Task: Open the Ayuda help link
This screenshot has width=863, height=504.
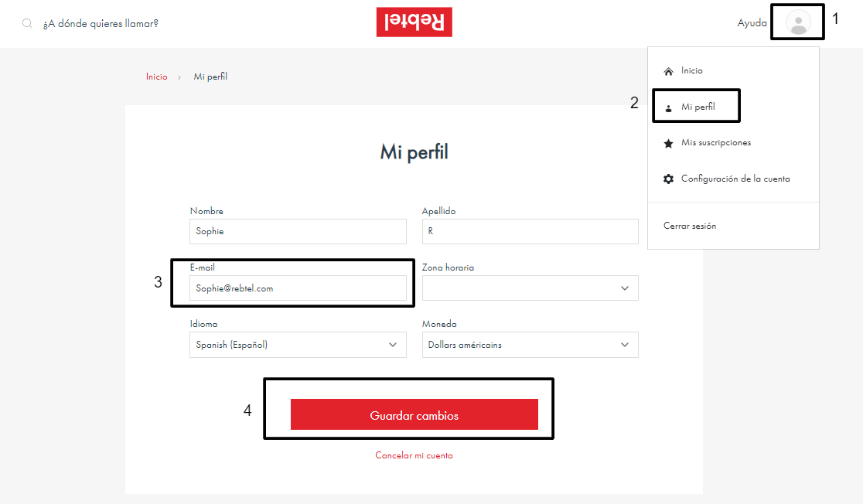Action: point(752,23)
